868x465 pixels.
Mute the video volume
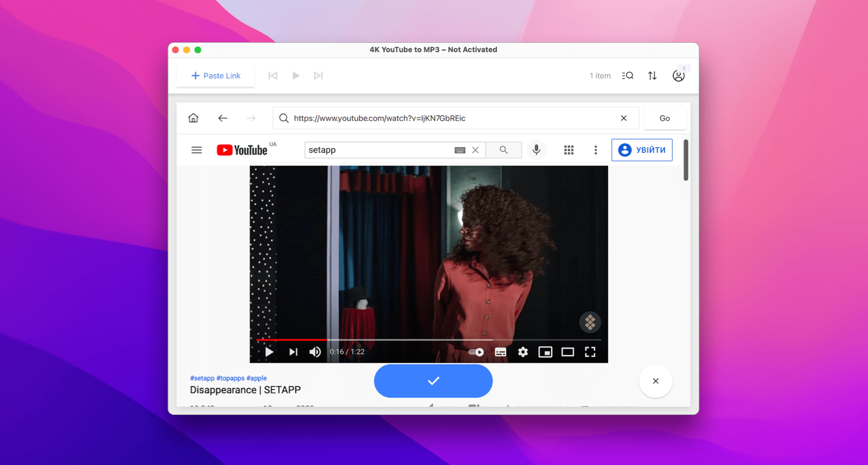point(315,352)
